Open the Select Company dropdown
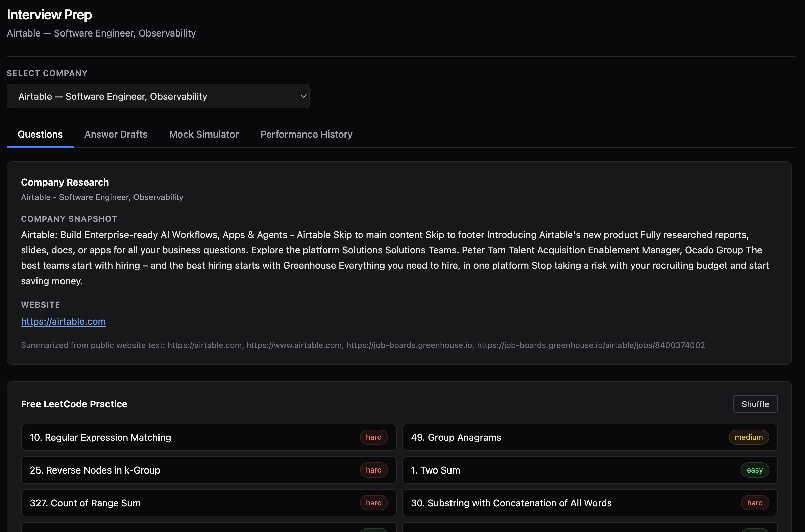The width and height of the screenshot is (805, 532). [x=158, y=96]
